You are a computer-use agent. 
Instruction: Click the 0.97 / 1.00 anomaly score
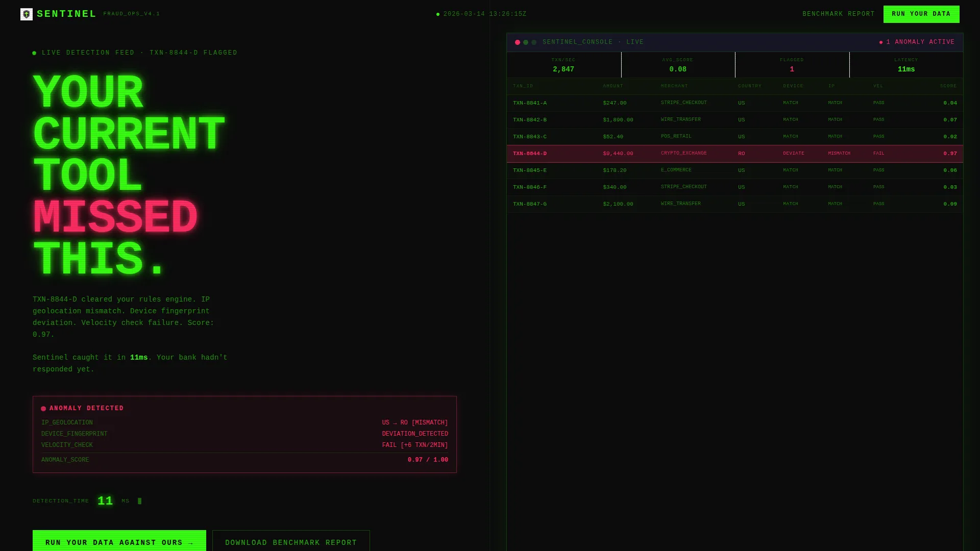(428, 460)
